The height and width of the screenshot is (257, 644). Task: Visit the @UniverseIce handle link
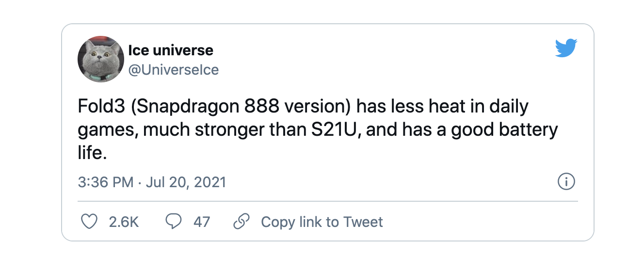point(173,70)
